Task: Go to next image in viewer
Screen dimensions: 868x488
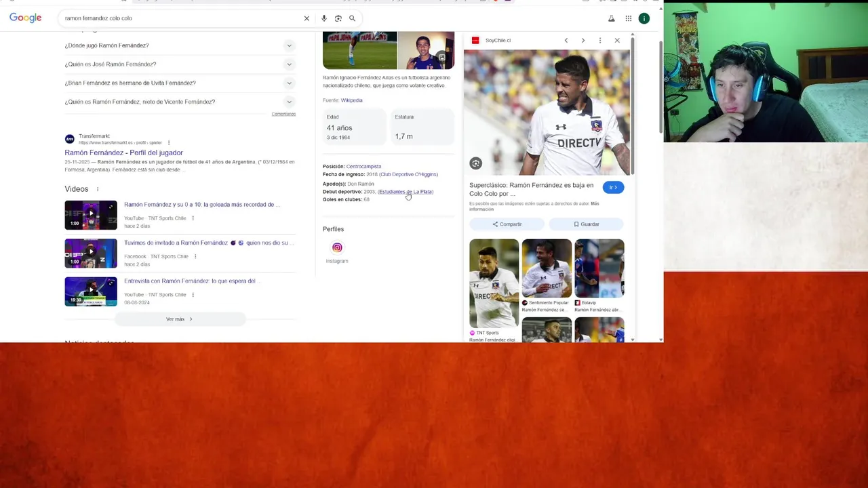Action: point(583,41)
